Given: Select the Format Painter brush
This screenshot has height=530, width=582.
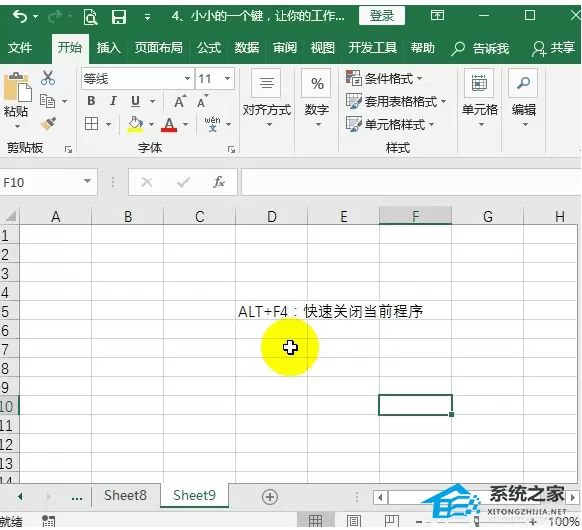Looking at the screenshot, I should (48, 124).
